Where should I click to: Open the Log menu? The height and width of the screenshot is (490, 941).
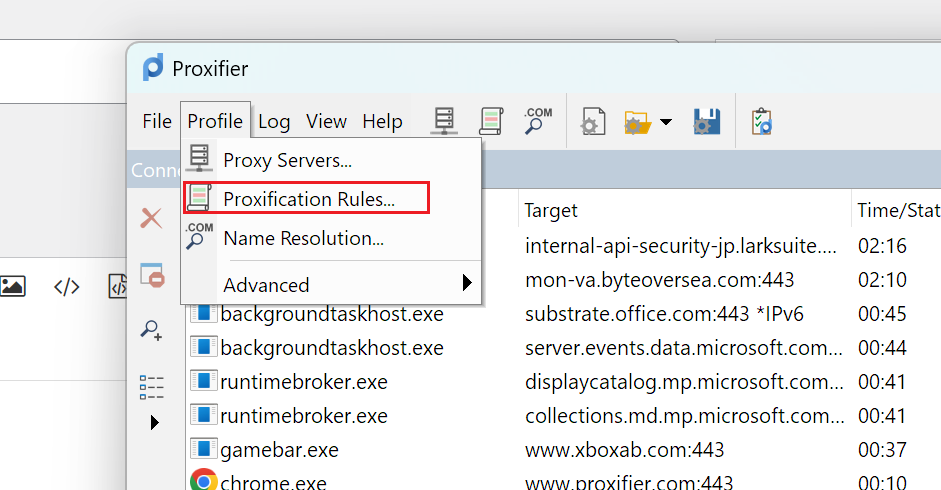pyautogui.click(x=274, y=121)
